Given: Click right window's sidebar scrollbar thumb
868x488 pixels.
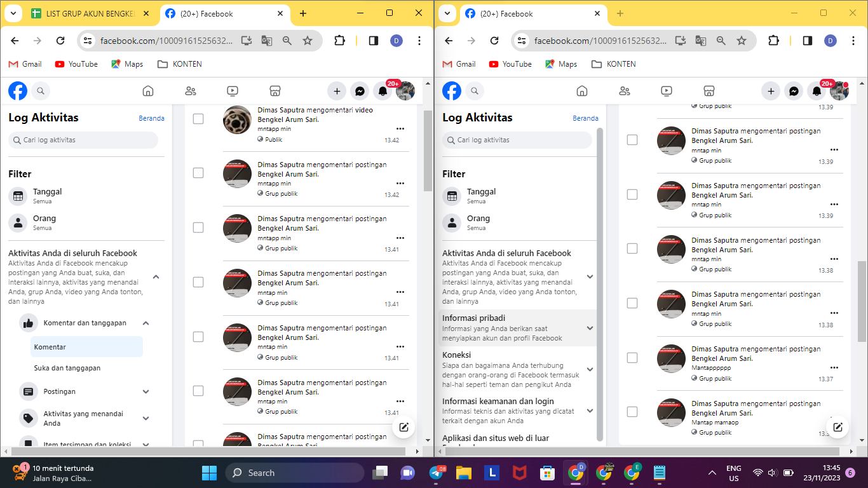Looking at the screenshot, I should (x=600, y=284).
